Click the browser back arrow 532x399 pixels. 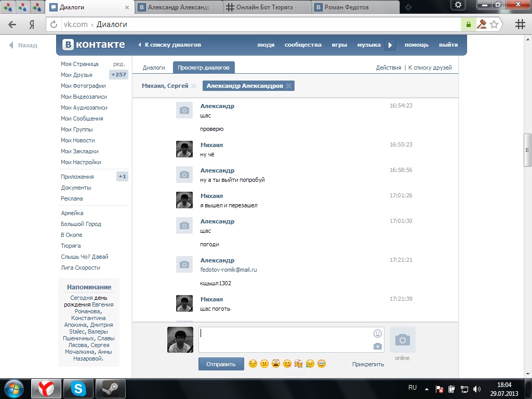click(x=12, y=24)
